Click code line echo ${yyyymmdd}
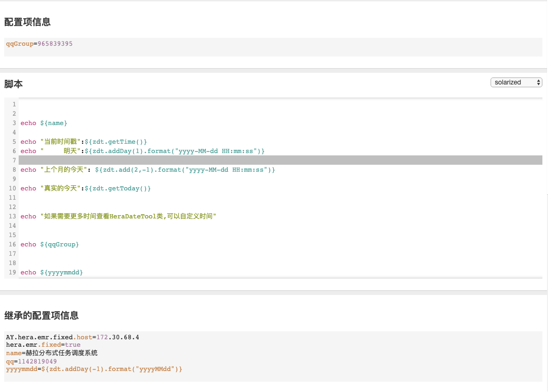Image resolution: width=548 pixels, height=392 pixels. pos(51,272)
